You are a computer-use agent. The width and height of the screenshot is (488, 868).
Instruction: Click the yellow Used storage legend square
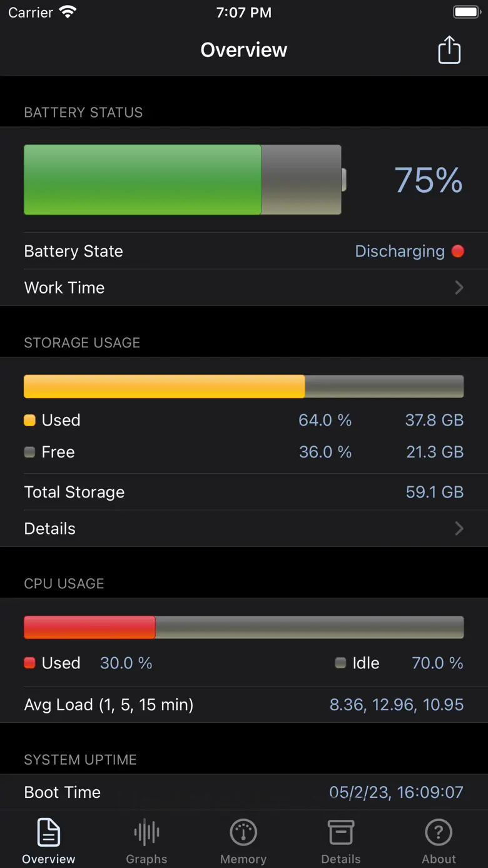click(x=29, y=421)
